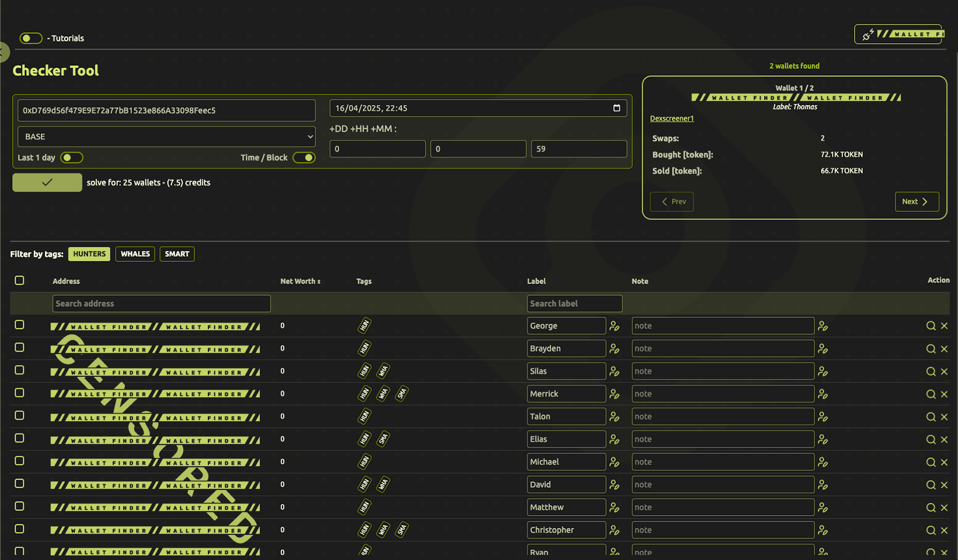Click the wallet connect plug icon

pos(868,35)
